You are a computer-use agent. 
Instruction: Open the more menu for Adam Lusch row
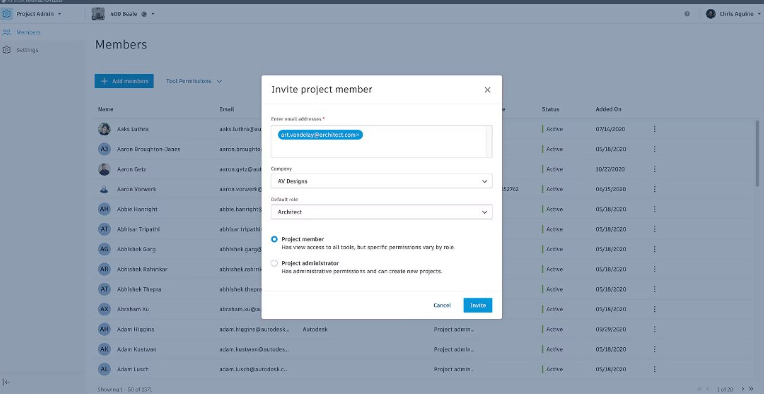(654, 369)
